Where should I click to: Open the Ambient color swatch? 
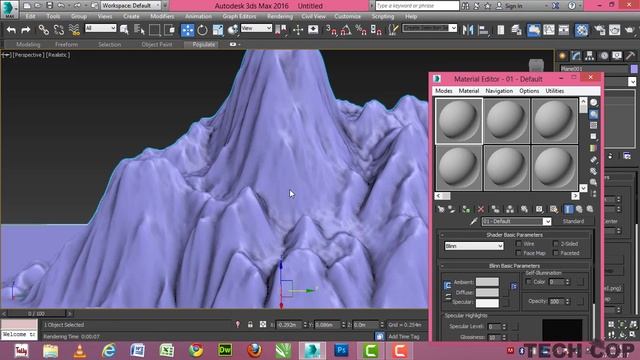pyautogui.click(x=487, y=282)
